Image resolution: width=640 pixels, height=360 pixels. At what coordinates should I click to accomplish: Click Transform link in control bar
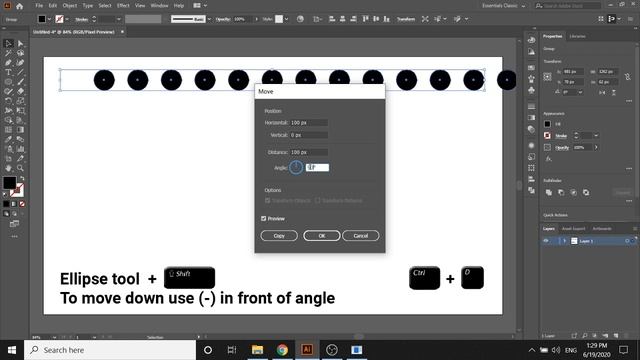point(406,19)
